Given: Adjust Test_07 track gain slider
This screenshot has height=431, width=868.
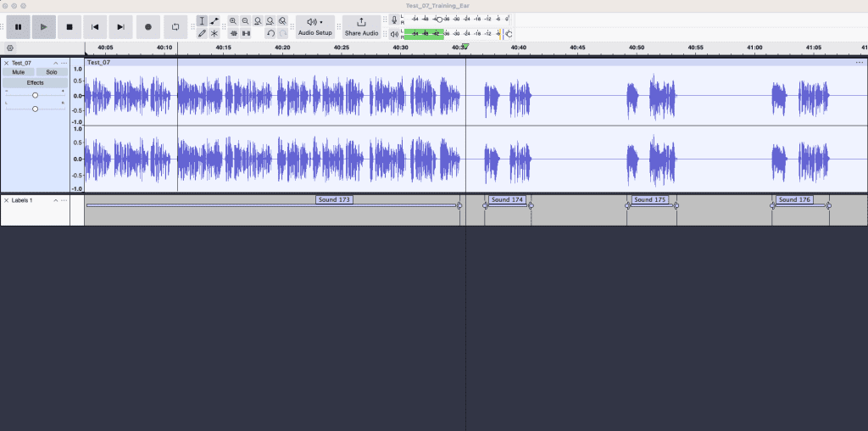Looking at the screenshot, I should (36, 95).
